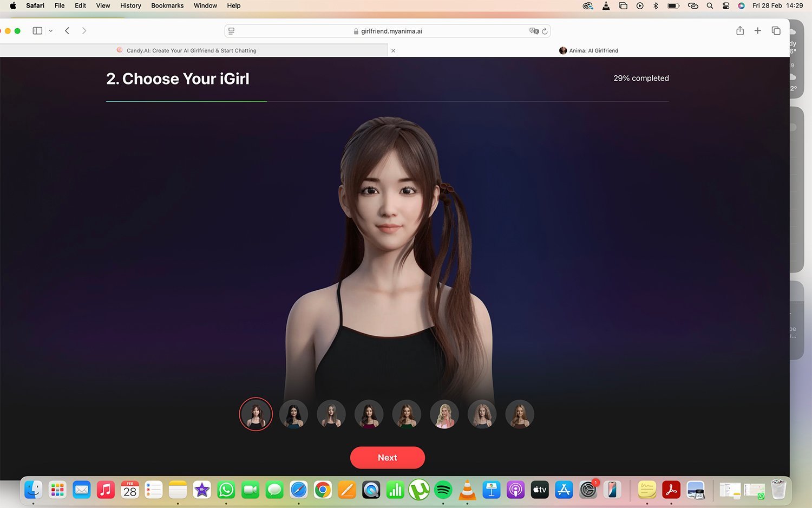
Task: Open Spotify from the dock
Action: [443, 490]
